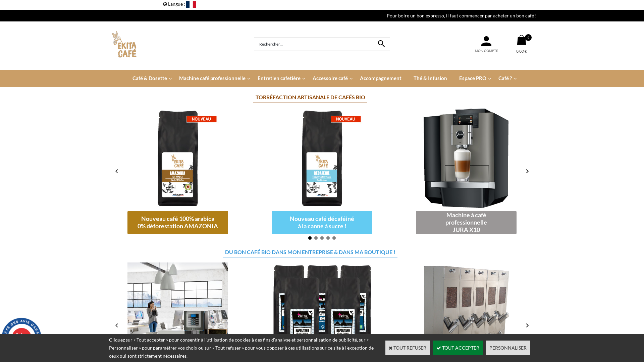Screen dimensions: 644x362
Task: Expand Machine café professionnelle dropdown
Action: tap(212, 78)
